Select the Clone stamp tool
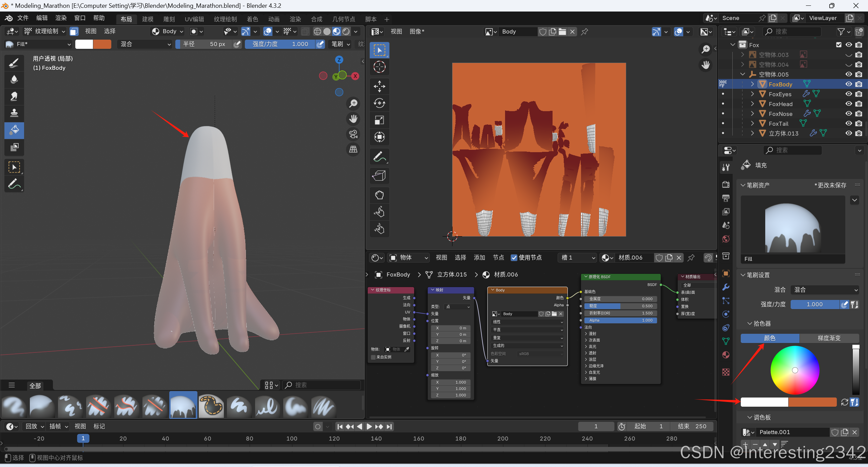The height and width of the screenshot is (467, 868). pos(14,113)
